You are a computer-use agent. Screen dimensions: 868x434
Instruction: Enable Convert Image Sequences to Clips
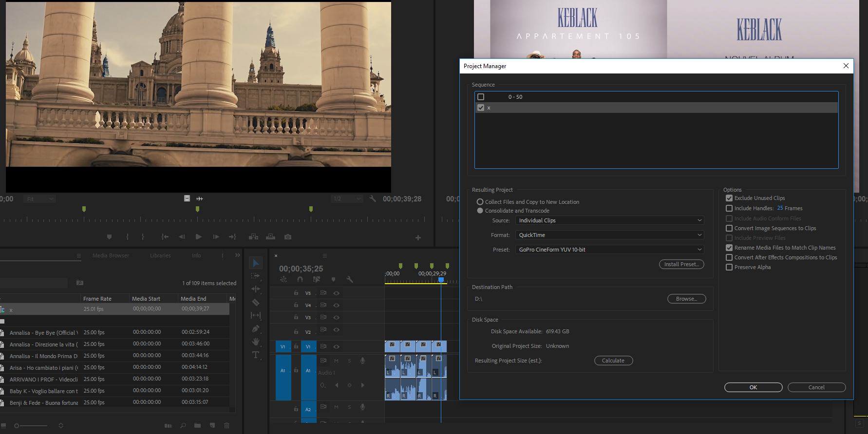[x=729, y=228]
